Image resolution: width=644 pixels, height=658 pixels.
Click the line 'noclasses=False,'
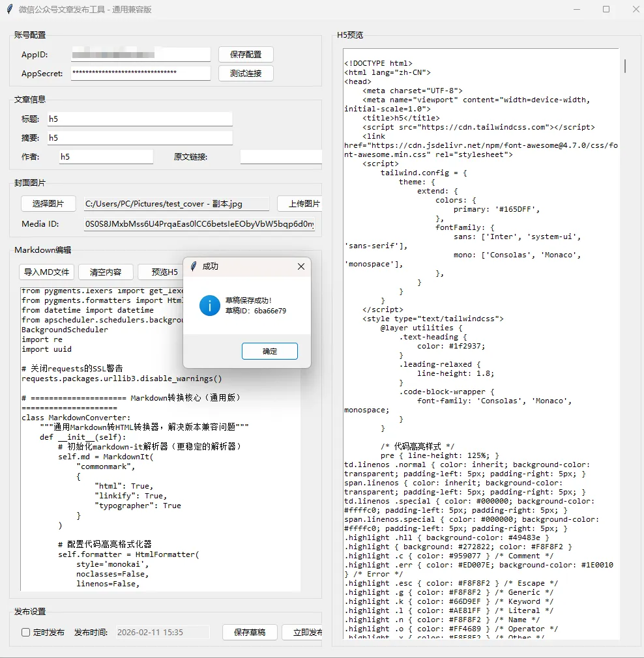(x=113, y=574)
